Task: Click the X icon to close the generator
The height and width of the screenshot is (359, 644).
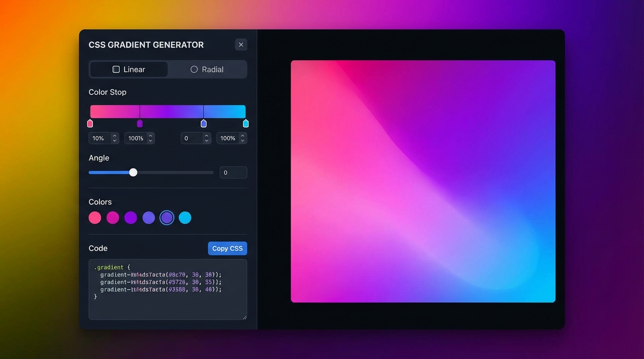Action: pyautogui.click(x=241, y=44)
